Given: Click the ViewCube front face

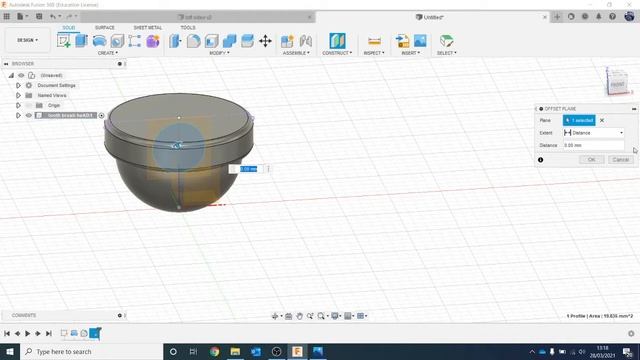Looking at the screenshot, I should click(x=617, y=84).
